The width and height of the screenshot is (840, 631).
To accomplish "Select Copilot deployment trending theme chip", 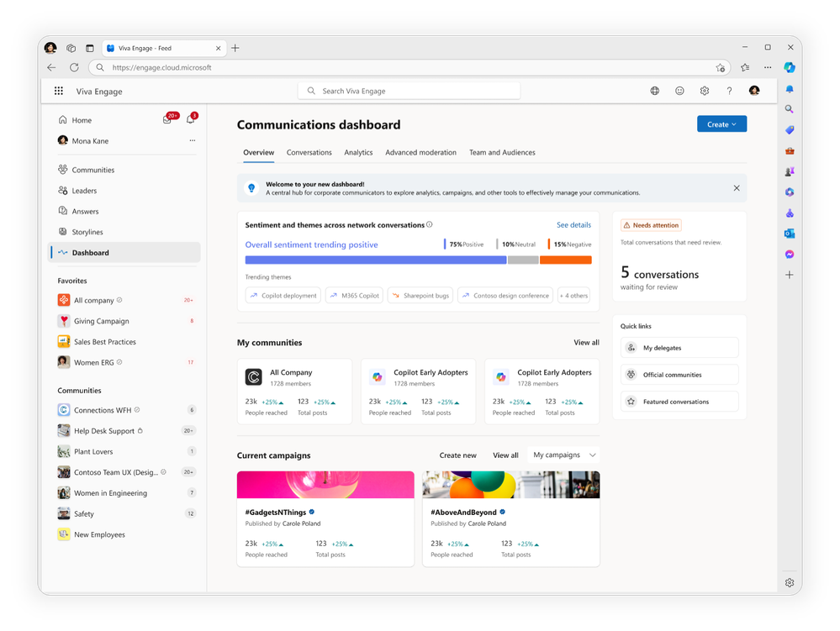I will pyautogui.click(x=283, y=296).
